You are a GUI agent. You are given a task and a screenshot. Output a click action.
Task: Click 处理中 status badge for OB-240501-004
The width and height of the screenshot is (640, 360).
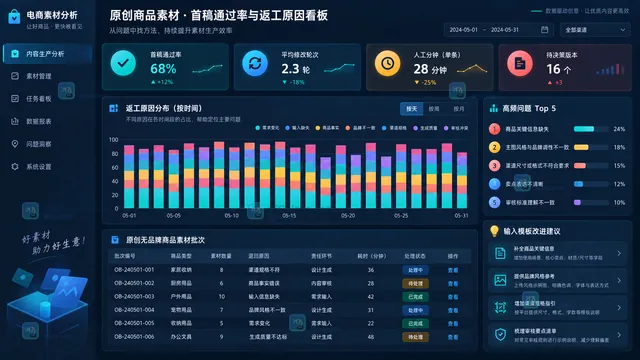416,310
